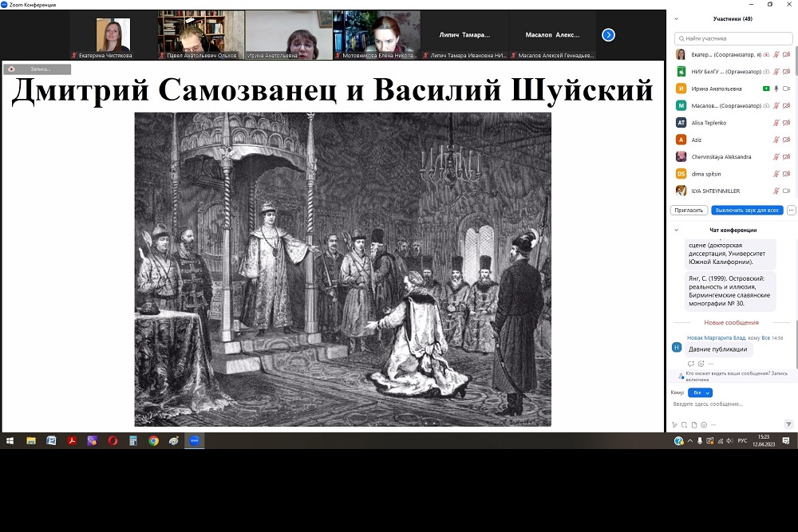Viewport: 798px width, 532px height.
Task: Click the Пригласить button
Action: [x=689, y=210]
